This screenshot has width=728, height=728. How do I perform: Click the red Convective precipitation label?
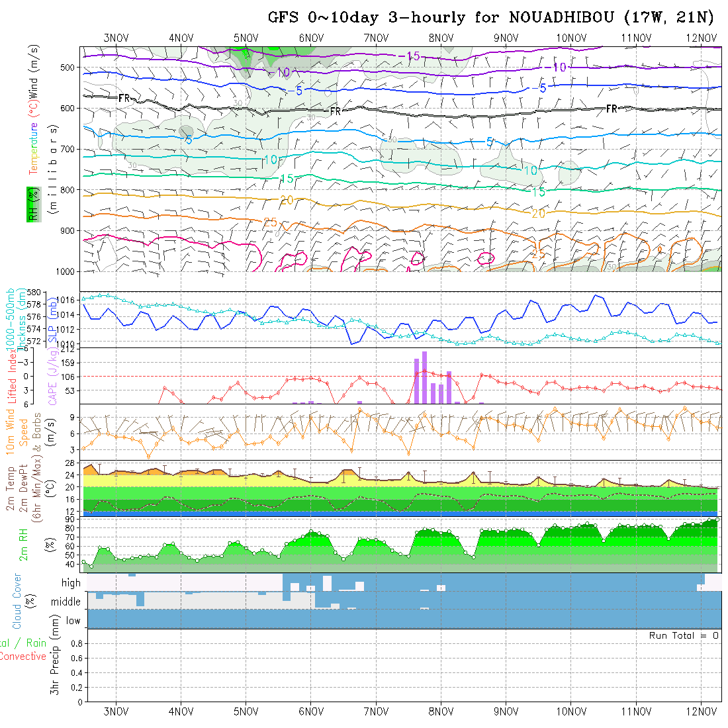(23, 657)
